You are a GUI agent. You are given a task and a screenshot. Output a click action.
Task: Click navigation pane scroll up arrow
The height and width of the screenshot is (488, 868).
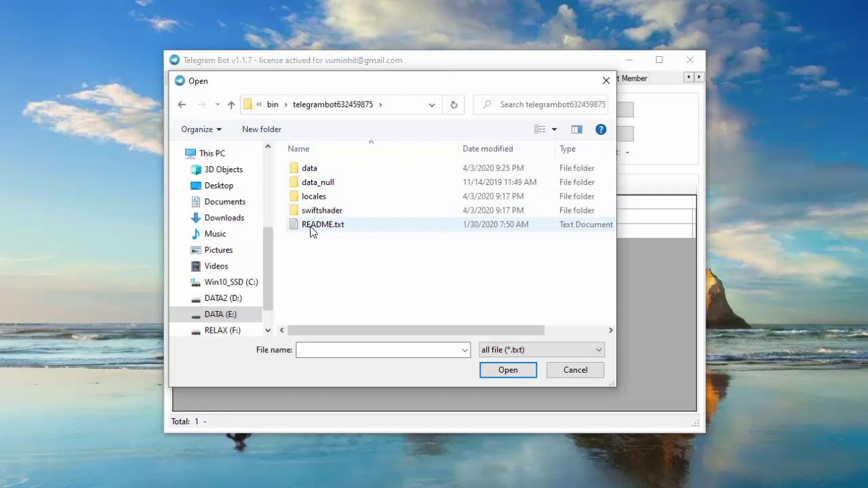coord(268,146)
